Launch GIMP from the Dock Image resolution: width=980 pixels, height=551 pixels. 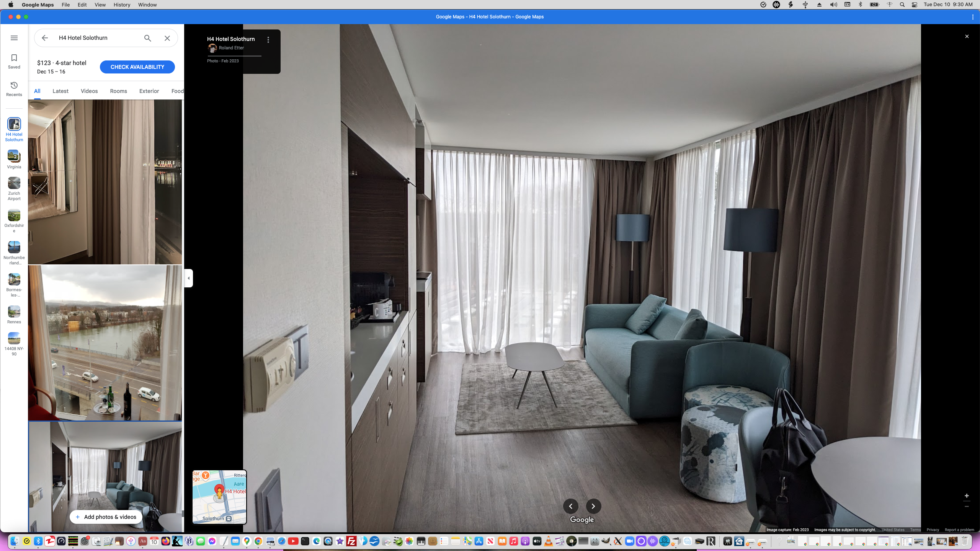pos(606,541)
